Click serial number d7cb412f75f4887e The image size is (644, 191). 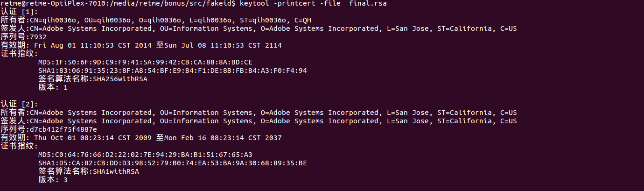click(x=63, y=129)
